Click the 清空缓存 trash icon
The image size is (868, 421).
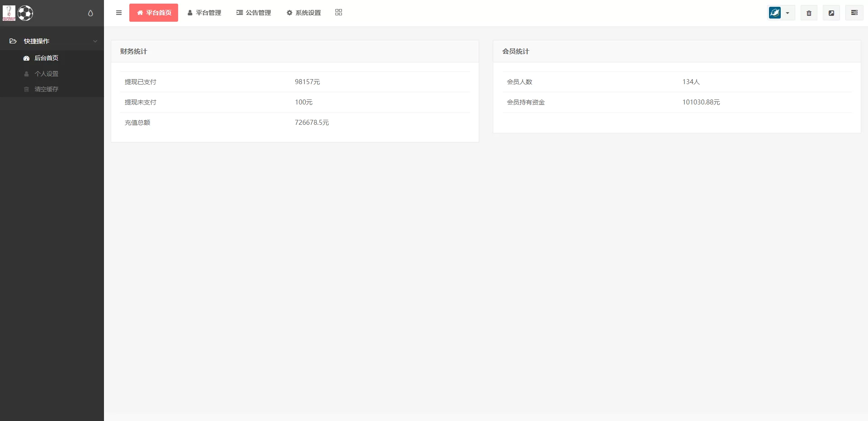pyautogui.click(x=26, y=89)
